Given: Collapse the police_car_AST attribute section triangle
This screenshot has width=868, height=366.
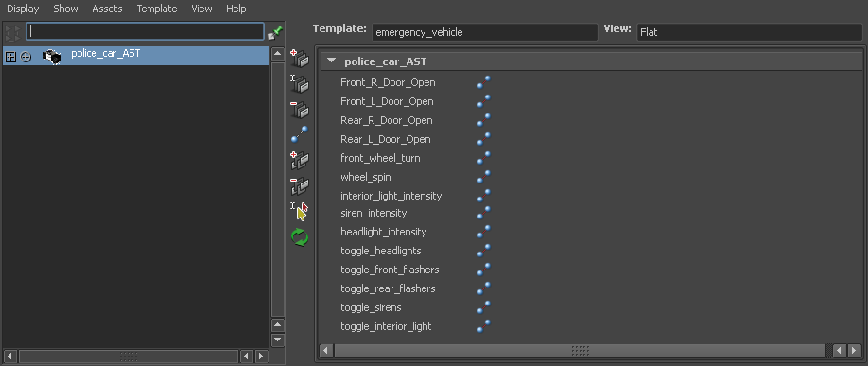Looking at the screenshot, I should coord(331,61).
